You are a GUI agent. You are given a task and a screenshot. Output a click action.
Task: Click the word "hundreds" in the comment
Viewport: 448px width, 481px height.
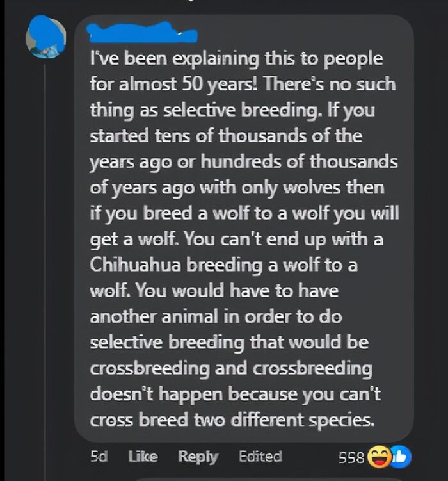240,162
